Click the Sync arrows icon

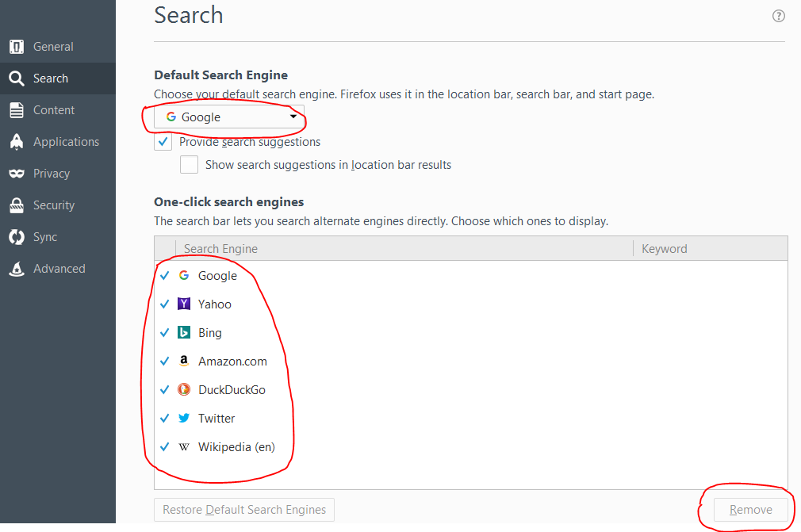(x=17, y=237)
